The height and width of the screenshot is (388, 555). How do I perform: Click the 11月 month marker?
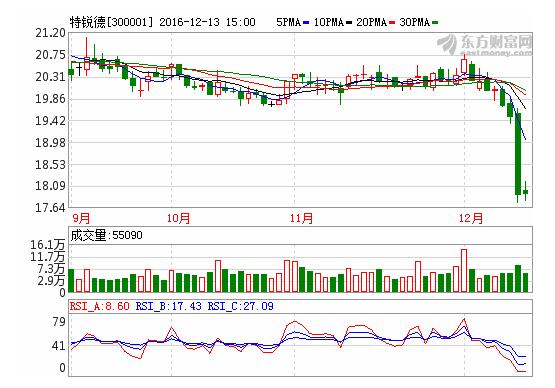[x=302, y=218]
